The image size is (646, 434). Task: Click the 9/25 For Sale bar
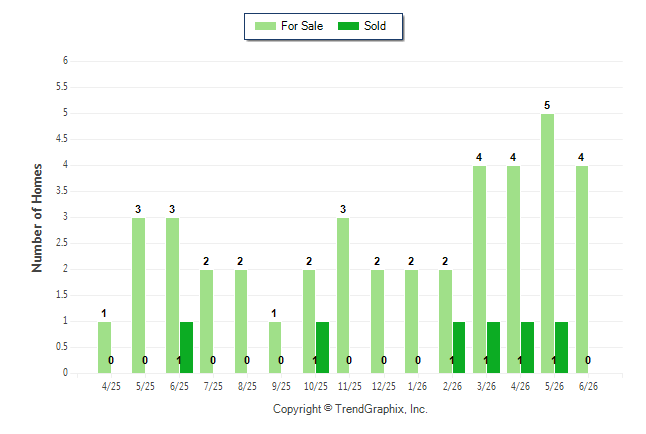click(x=275, y=347)
